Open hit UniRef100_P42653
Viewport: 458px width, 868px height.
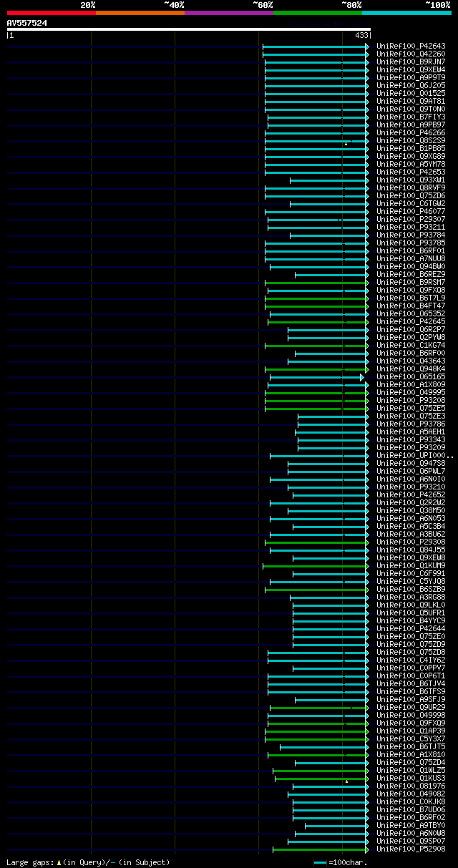click(411, 172)
